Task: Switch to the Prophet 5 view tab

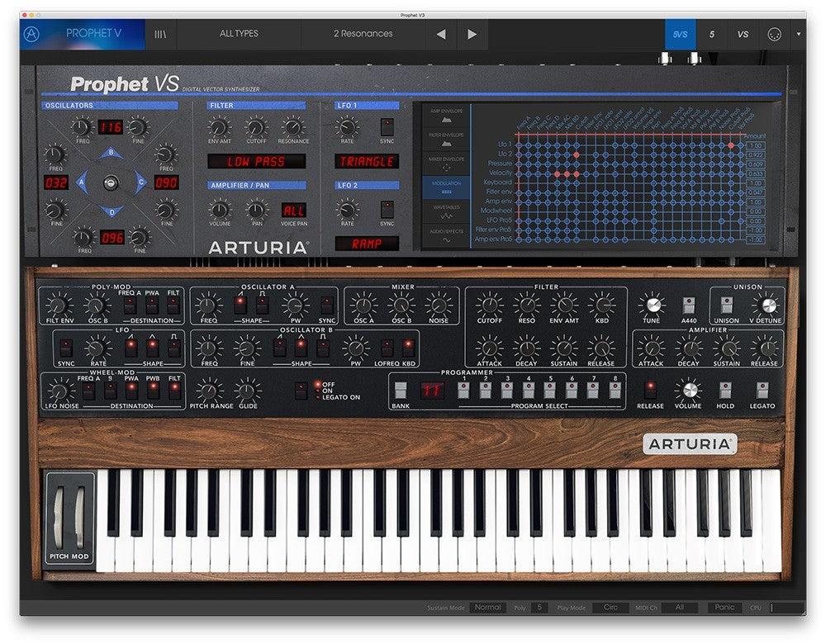Action: [711, 34]
